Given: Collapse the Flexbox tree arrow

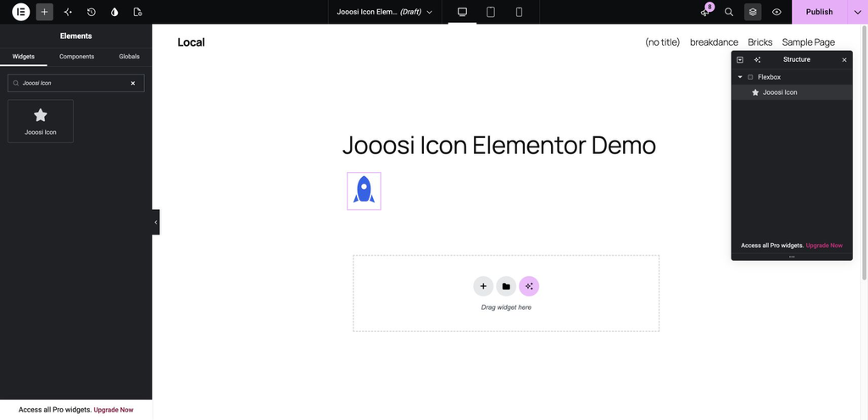Looking at the screenshot, I should coord(740,77).
